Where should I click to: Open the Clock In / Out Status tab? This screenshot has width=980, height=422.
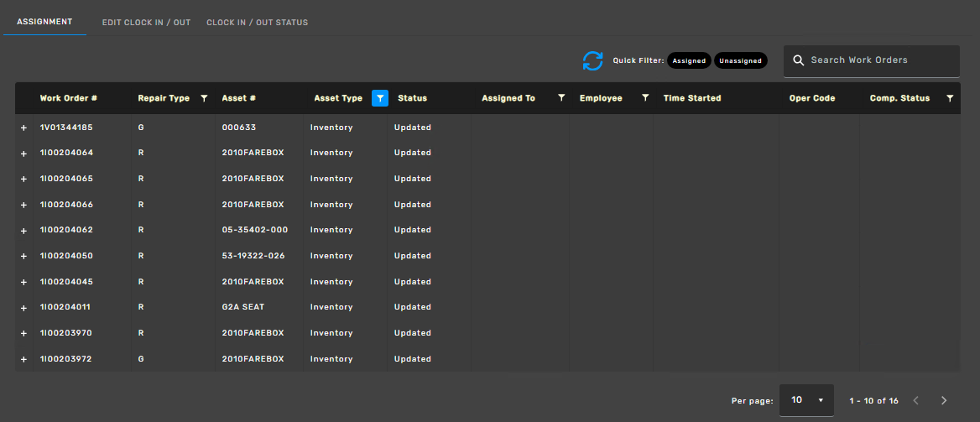[x=257, y=23]
